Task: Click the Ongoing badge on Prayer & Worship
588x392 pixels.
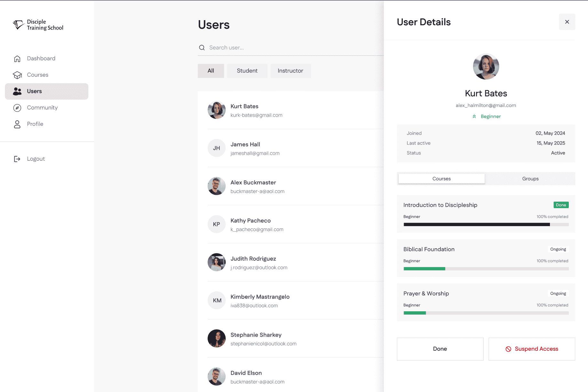Action: click(558, 293)
